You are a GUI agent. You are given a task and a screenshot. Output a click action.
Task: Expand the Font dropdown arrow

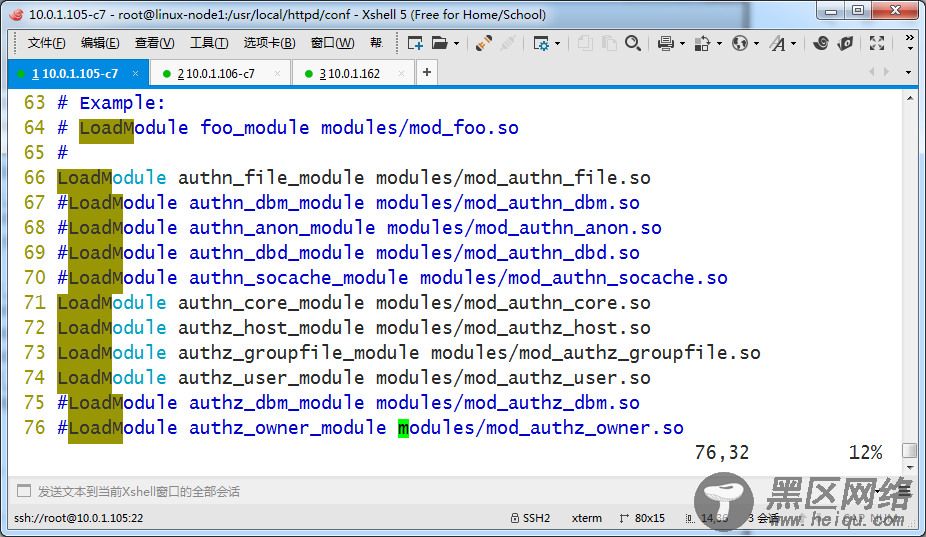pyautogui.click(x=795, y=43)
